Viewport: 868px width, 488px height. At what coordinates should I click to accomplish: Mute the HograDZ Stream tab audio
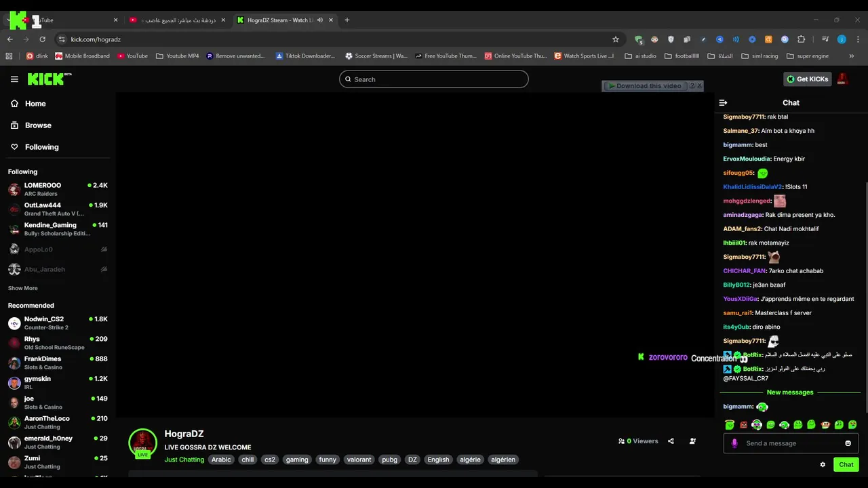point(320,20)
